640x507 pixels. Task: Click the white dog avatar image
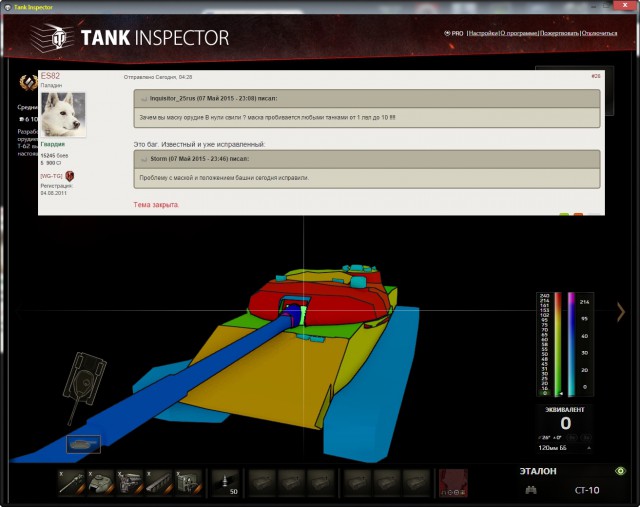pos(63,114)
